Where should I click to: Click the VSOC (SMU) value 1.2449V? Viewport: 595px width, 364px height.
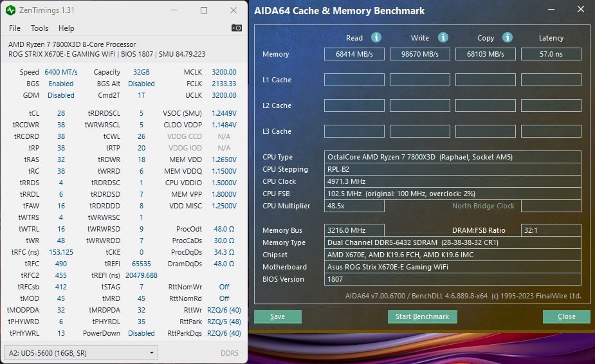coord(224,113)
